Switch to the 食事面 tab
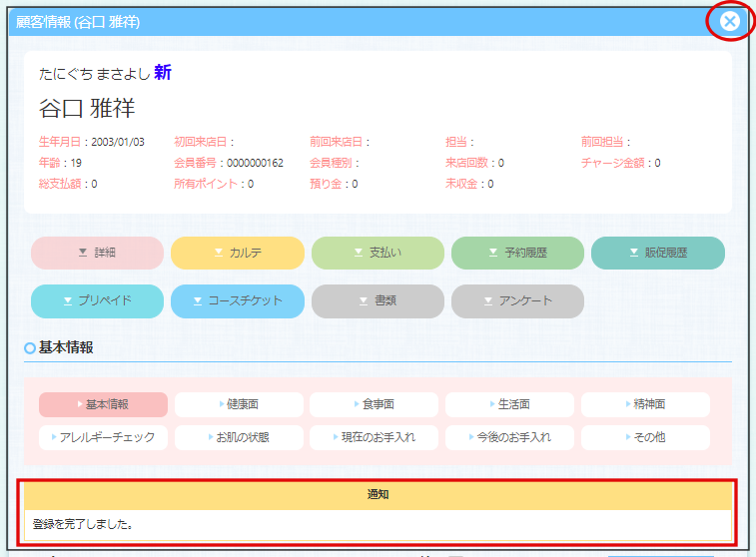The width and height of the screenshot is (756, 557). pyautogui.click(x=374, y=404)
